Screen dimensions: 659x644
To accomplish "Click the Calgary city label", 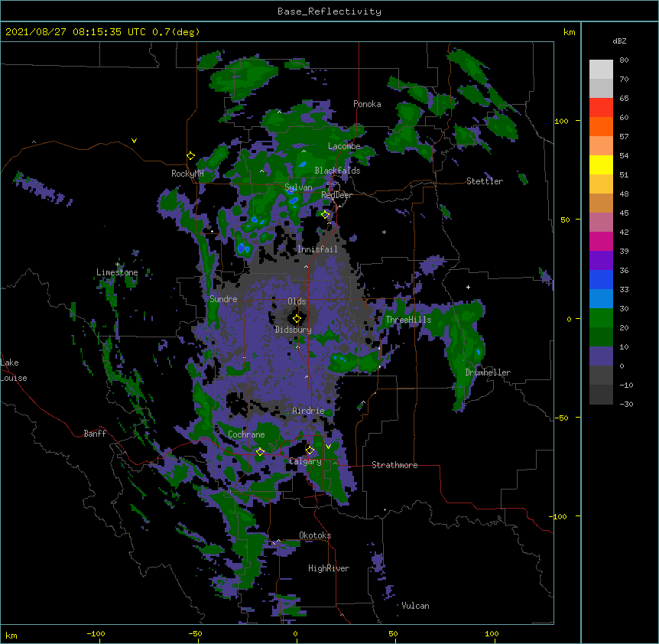I will 305,461.
